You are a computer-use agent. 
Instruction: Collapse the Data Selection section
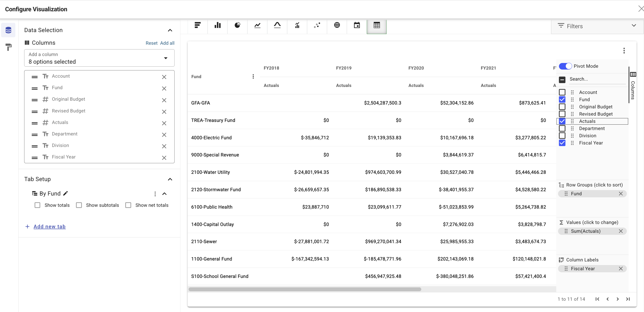pyautogui.click(x=170, y=30)
